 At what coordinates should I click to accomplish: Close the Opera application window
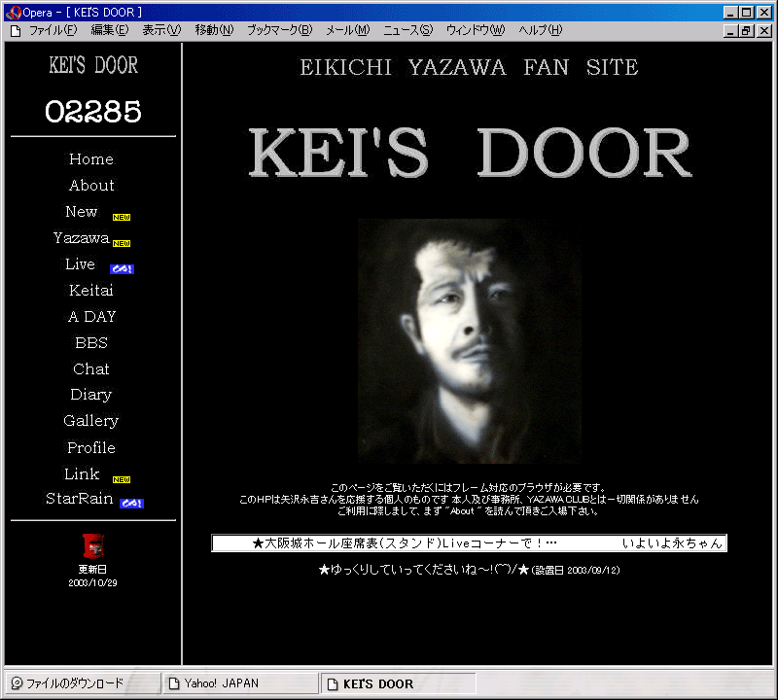tap(764, 13)
